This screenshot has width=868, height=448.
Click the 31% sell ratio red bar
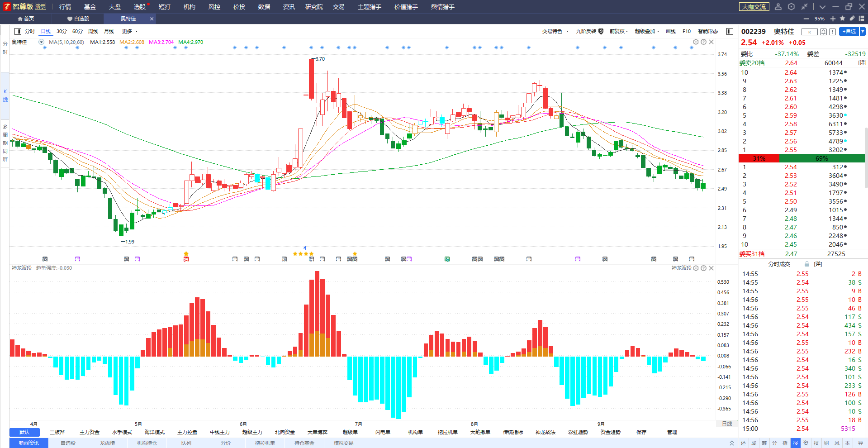[x=759, y=158]
